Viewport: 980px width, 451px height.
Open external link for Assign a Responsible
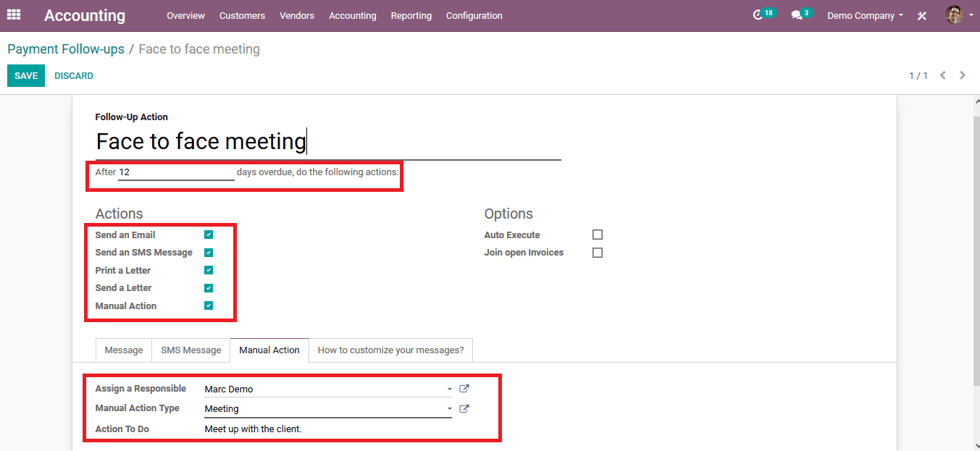tap(464, 389)
